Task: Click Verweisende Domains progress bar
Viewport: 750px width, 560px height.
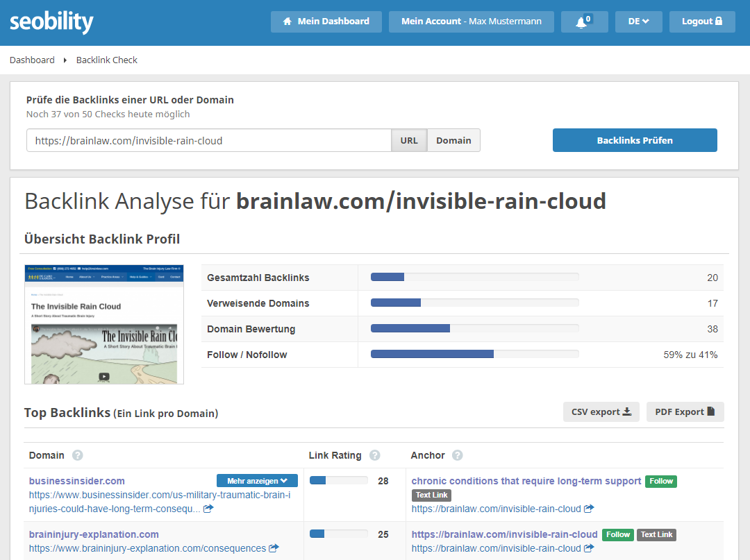Action: tap(474, 303)
